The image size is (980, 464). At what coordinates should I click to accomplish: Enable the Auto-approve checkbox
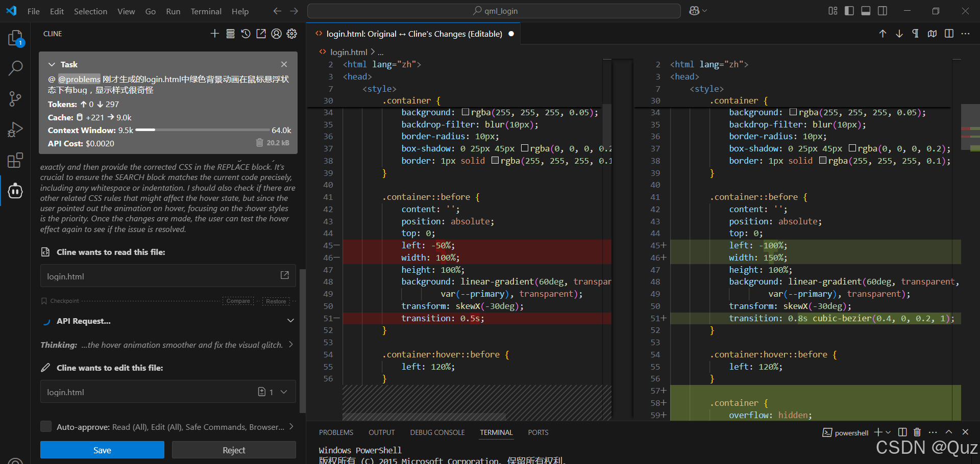coord(46,426)
